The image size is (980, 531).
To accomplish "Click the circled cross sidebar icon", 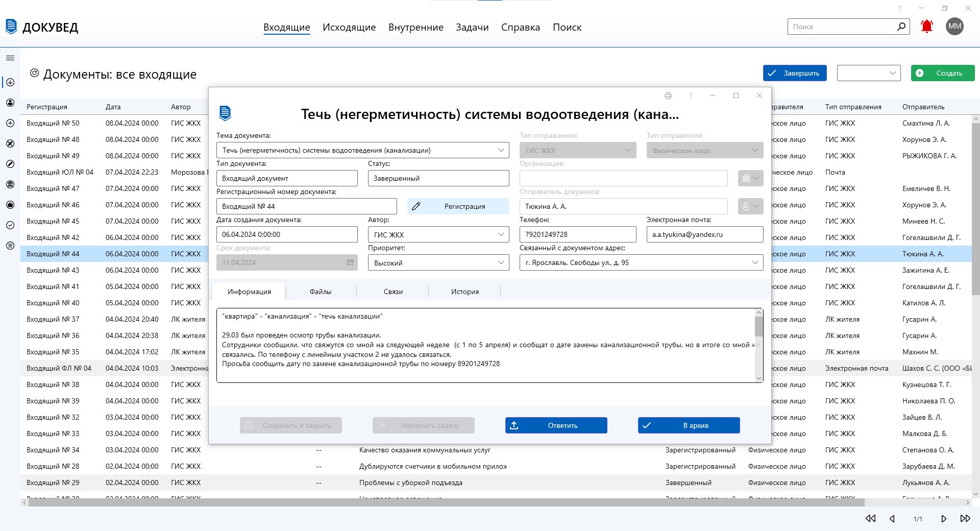I will [10, 143].
